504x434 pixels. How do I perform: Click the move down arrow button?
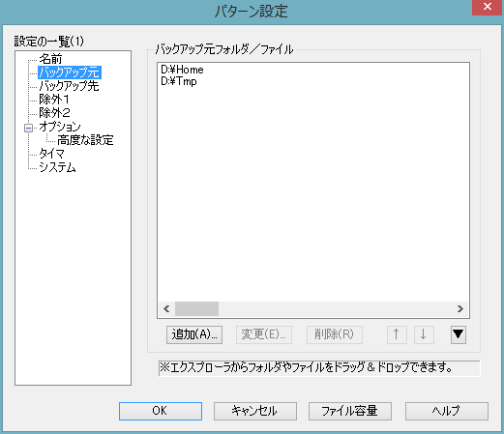(424, 334)
